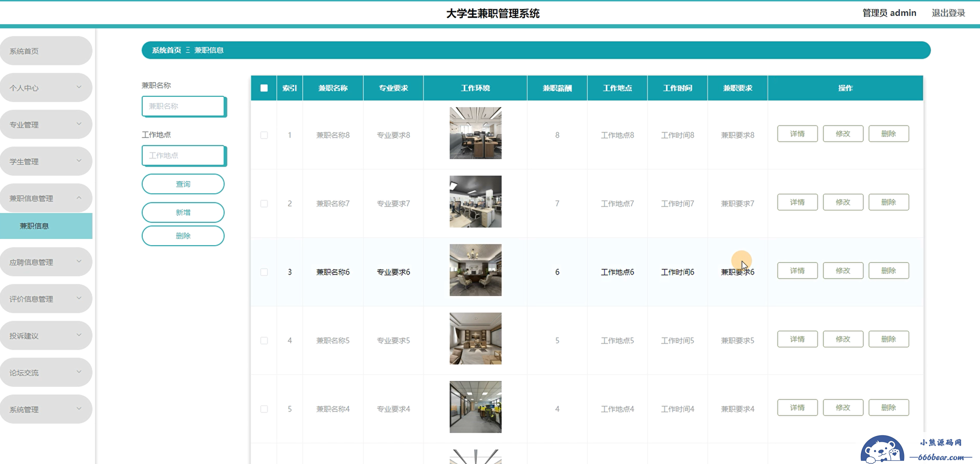Click the batch 删除 button under 新增
The height and width of the screenshot is (464, 980).
(x=183, y=236)
